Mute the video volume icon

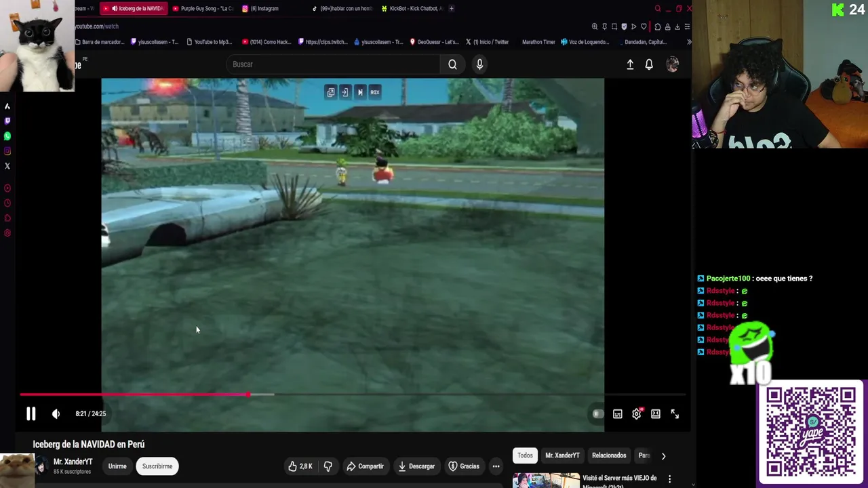point(56,413)
